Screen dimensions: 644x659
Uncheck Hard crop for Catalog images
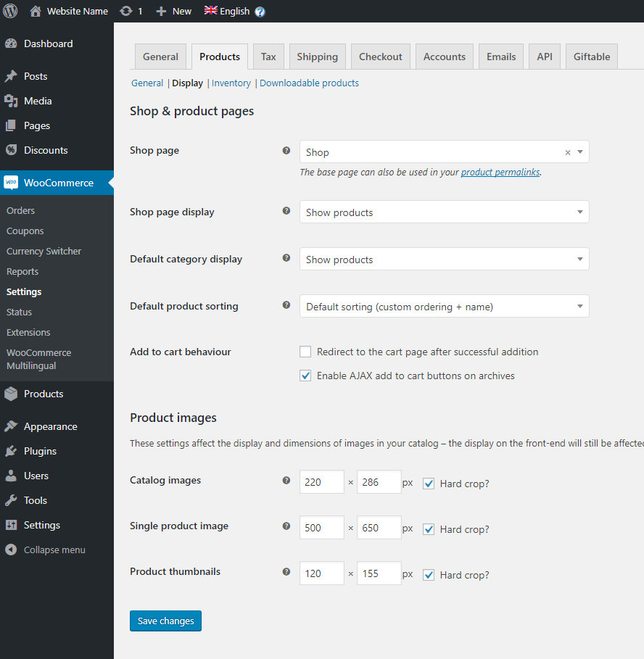(x=429, y=484)
